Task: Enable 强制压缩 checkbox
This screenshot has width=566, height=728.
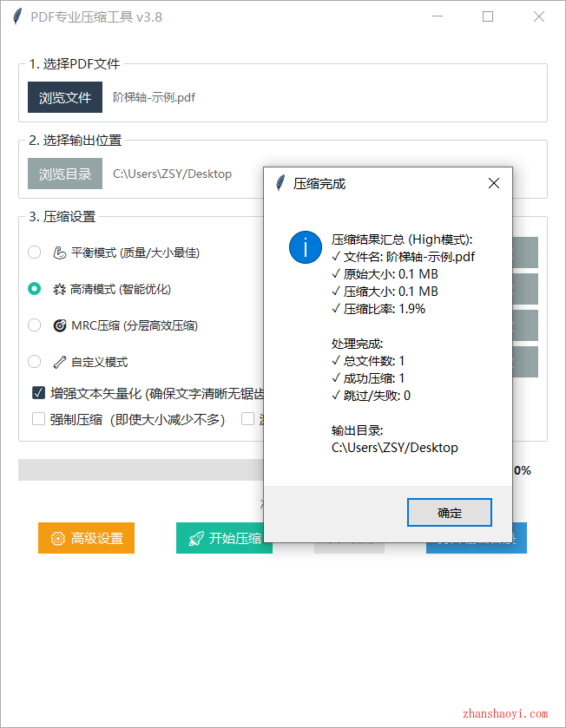Action: pyautogui.click(x=38, y=419)
